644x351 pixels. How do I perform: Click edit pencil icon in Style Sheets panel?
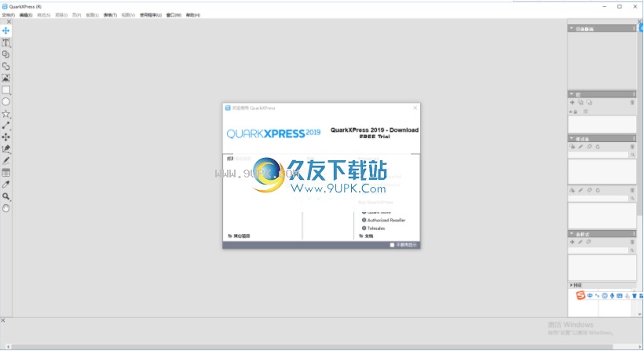pyautogui.click(x=580, y=147)
